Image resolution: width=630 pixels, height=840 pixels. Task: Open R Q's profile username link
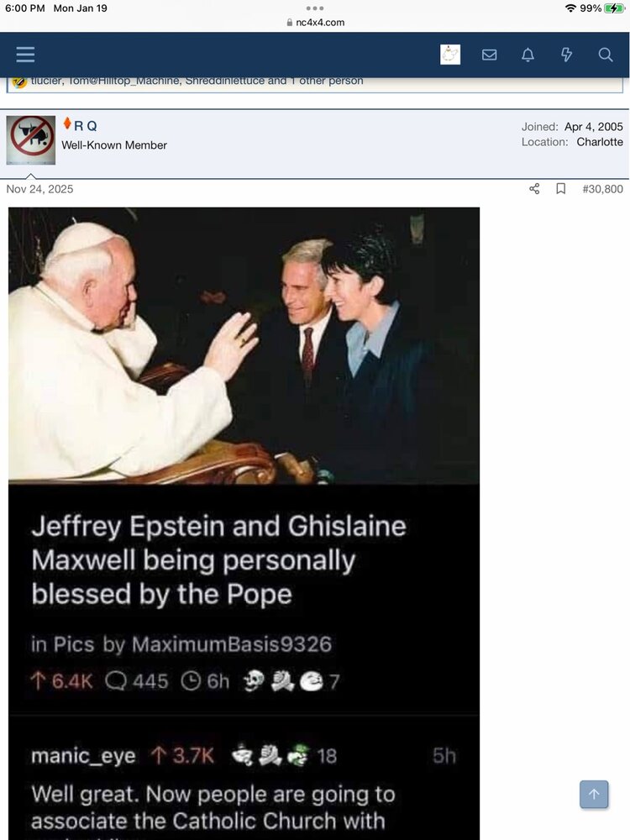(85, 126)
